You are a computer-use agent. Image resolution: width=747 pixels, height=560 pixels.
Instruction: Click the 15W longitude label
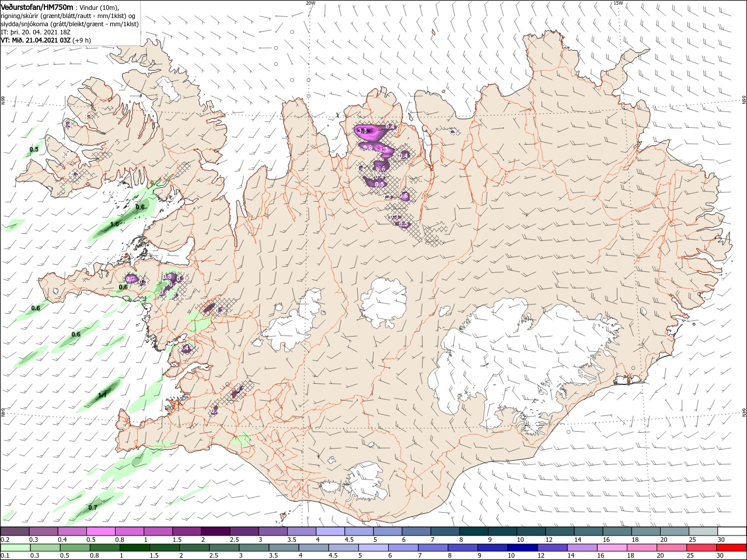[618, 3]
